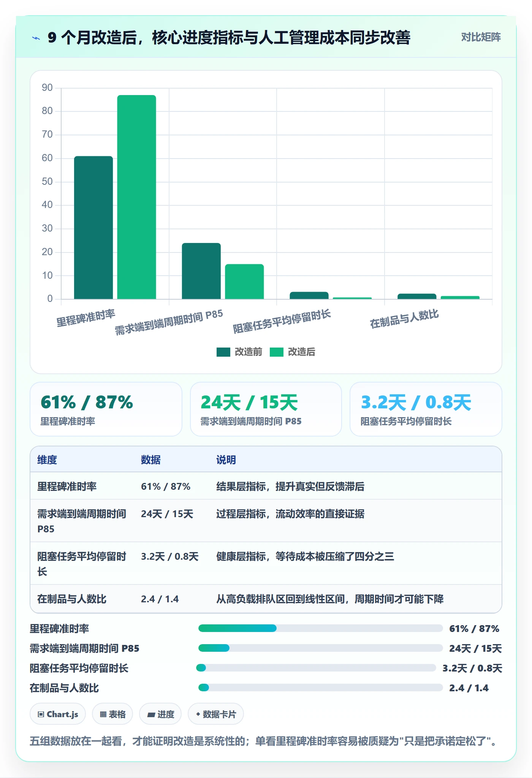Viewport: 532px width, 778px height.
Task: Click the 数据卡片 tag chip
Action: pos(216,714)
